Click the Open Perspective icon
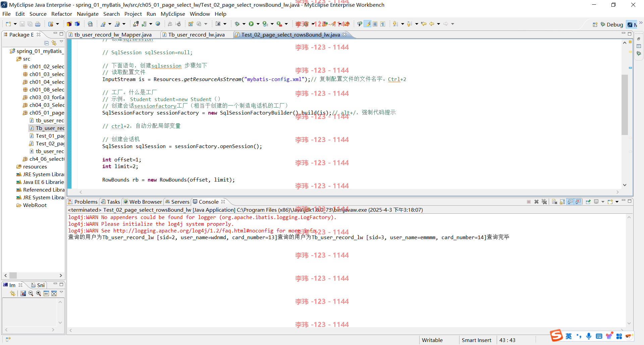The width and height of the screenshot is (644, 345). 595,24
